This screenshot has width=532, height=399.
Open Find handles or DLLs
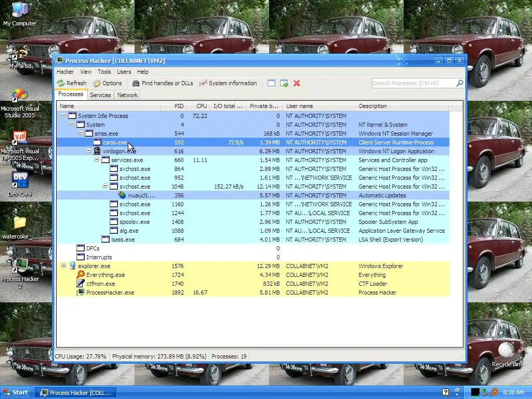[163, 83]
